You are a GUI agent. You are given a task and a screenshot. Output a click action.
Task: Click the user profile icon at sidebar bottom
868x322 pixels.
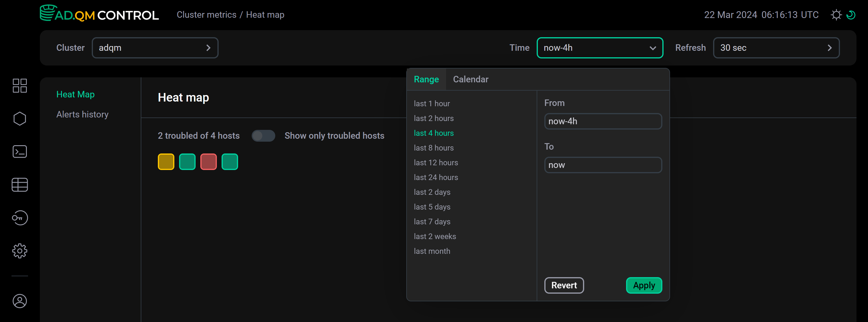[19, 301]
